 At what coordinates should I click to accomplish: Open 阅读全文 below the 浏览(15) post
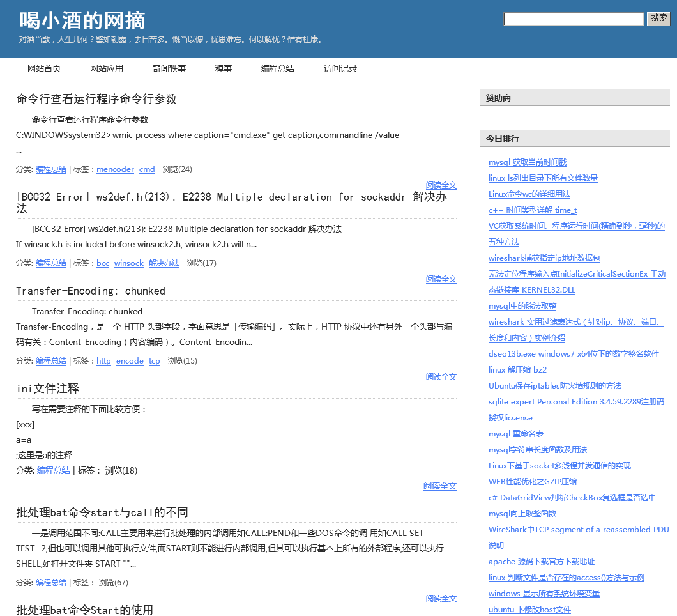pyautogui.click(x=441, y=376)
